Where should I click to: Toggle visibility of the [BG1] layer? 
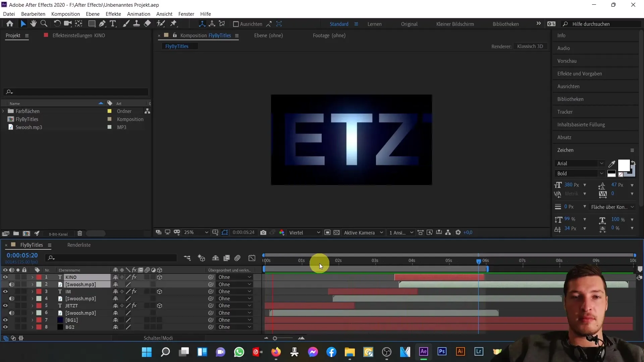5,320
